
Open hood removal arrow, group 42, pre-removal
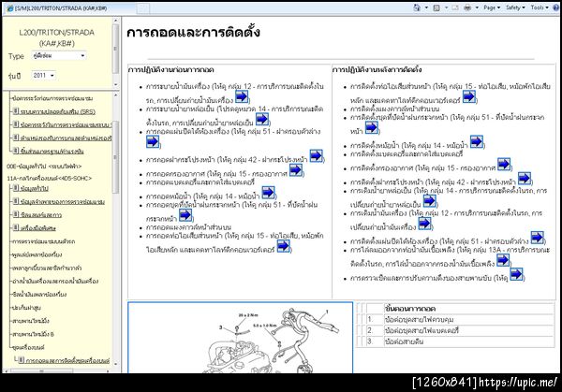316,155
